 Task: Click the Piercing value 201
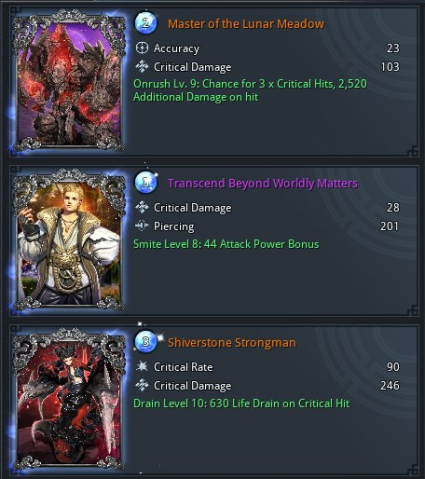pyautogui.click(x=389, y=226)
